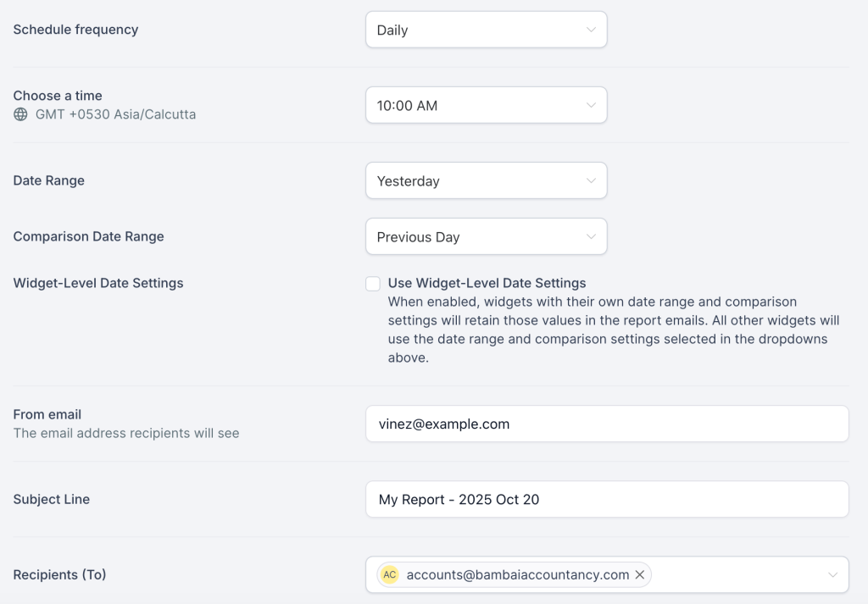Click the chevron on the Yesterday dropdown

(592, 180)
